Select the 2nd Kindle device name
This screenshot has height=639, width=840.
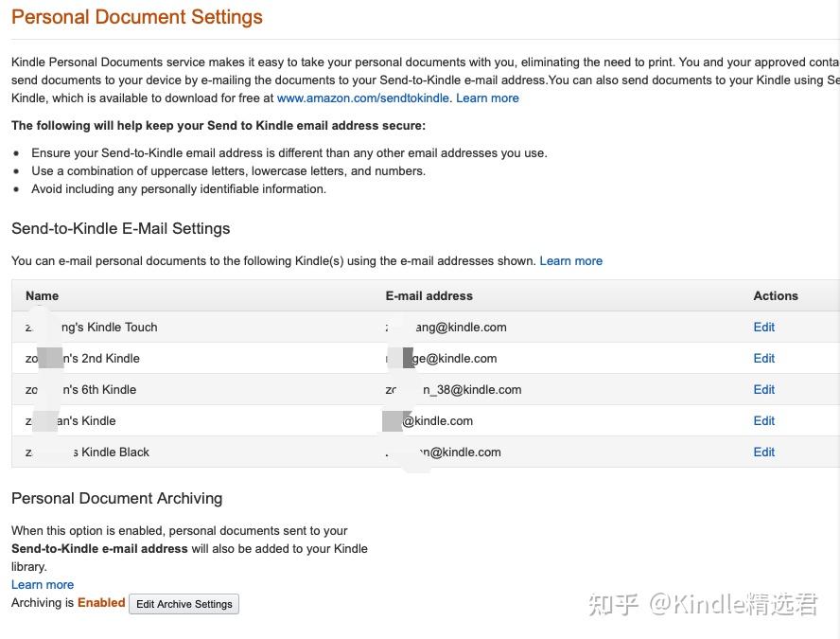(x=82, y=358)
